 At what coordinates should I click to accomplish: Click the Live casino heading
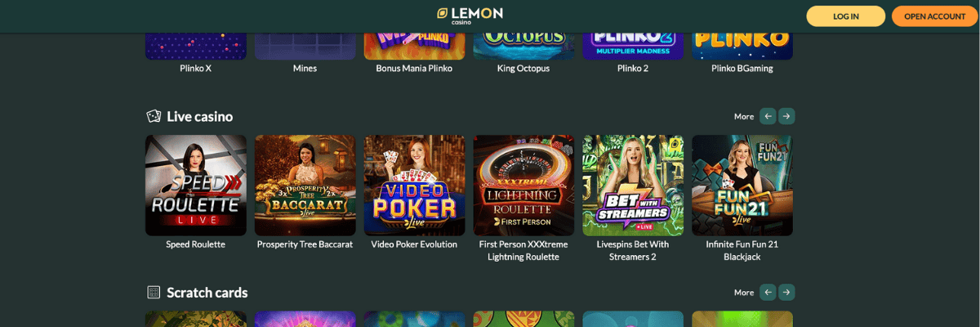coord(200,116)
